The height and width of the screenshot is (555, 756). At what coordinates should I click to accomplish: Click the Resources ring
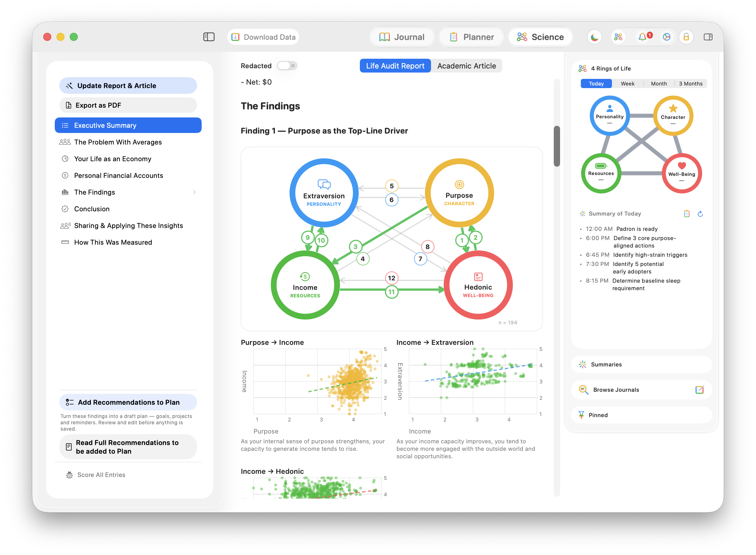click(x=601, y=173)
